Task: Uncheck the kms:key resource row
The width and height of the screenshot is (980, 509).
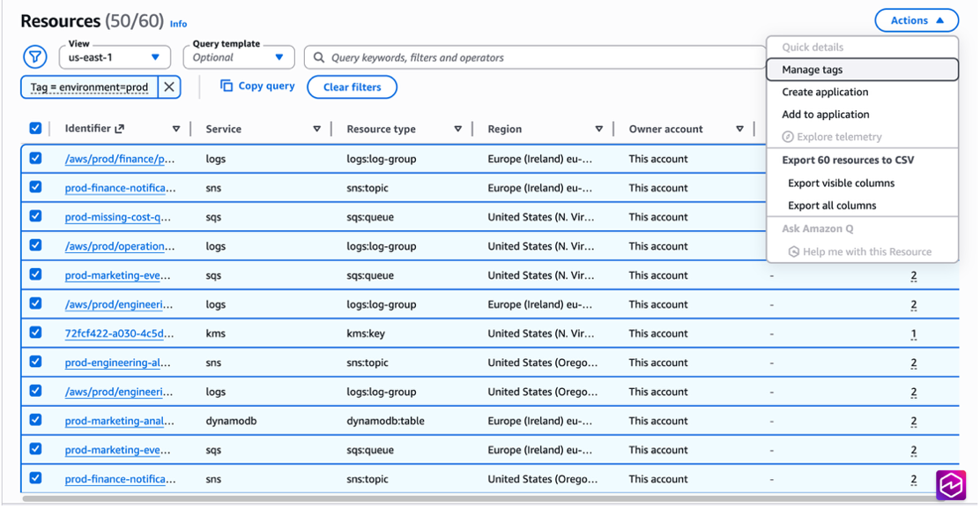Action: coord(35,333)
